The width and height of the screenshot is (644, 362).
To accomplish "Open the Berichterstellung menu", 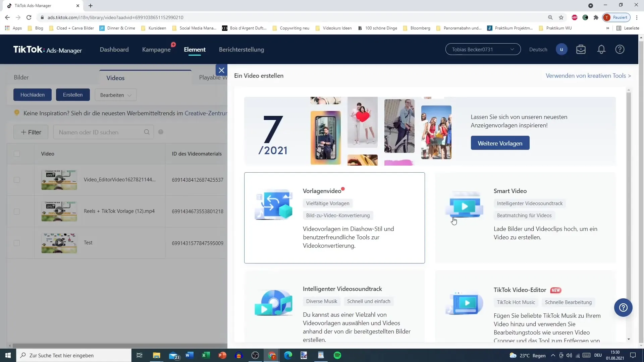I will 241,50.
